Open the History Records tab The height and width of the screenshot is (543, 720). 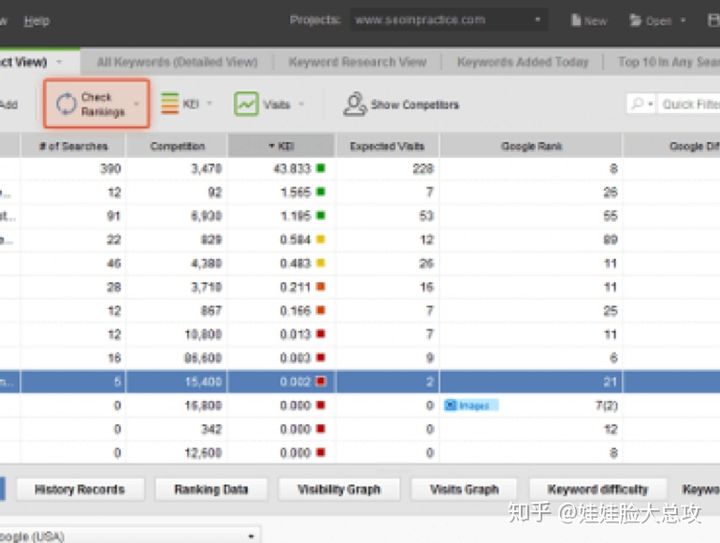[80, 489]
